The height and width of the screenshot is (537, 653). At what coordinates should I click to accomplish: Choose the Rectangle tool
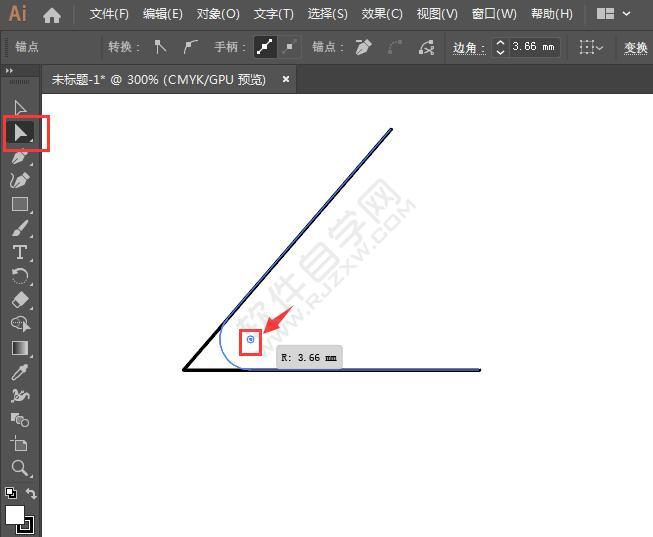click(20, 204)
